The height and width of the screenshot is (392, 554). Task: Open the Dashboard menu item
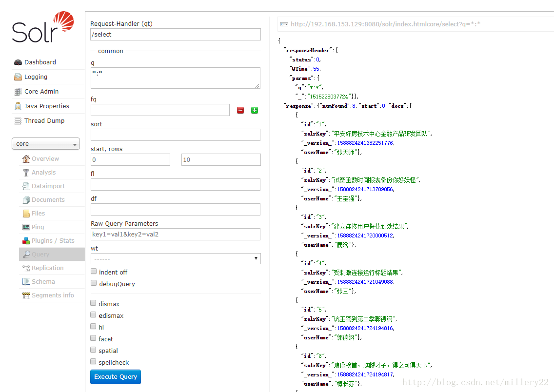point(40,62)
